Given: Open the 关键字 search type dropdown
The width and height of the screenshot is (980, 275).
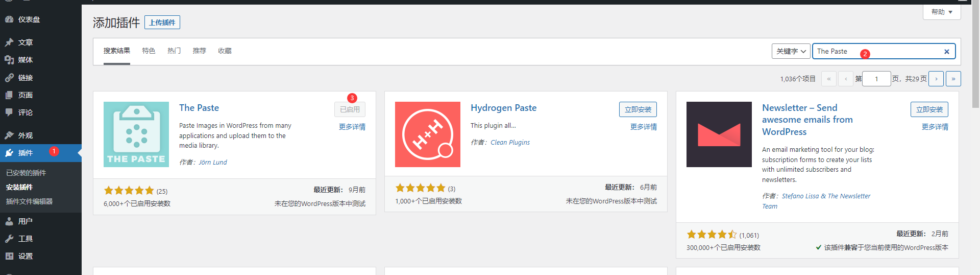Looking at the screenshot, I should (791, 51).
